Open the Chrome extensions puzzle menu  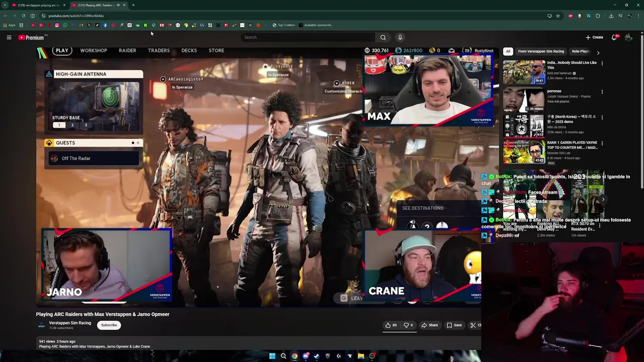tap(598, 16)
